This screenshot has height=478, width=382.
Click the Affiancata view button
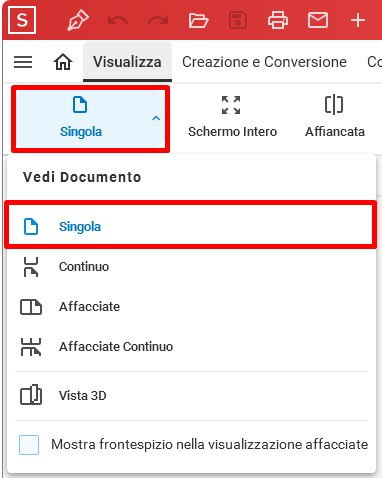335,117
